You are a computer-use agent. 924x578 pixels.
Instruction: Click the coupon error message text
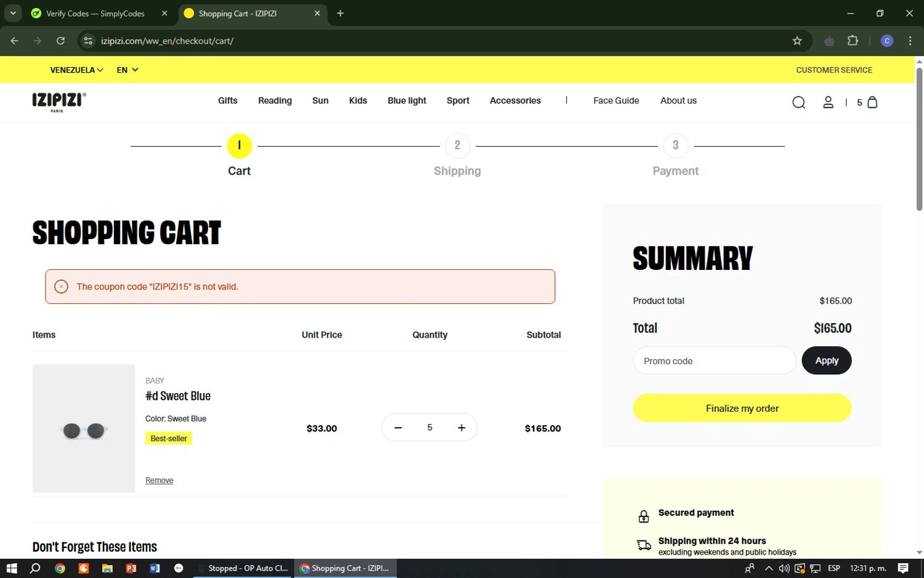coord(157,287)
